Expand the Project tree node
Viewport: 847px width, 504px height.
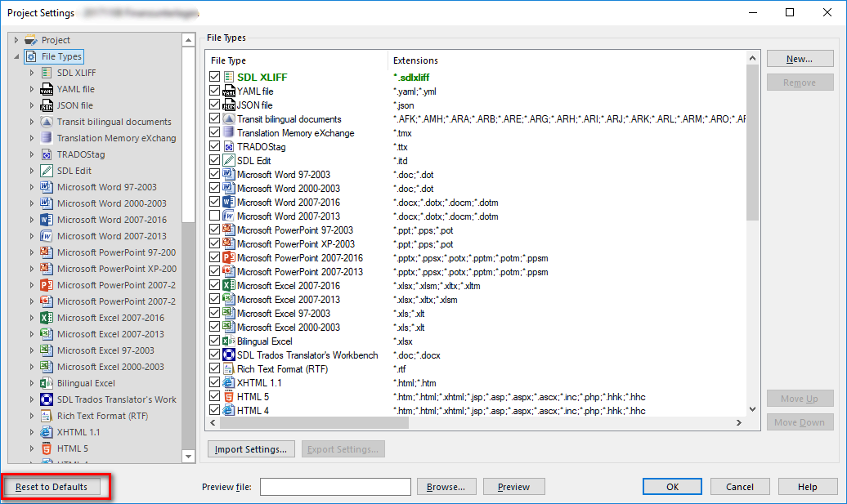pos(16,40)
